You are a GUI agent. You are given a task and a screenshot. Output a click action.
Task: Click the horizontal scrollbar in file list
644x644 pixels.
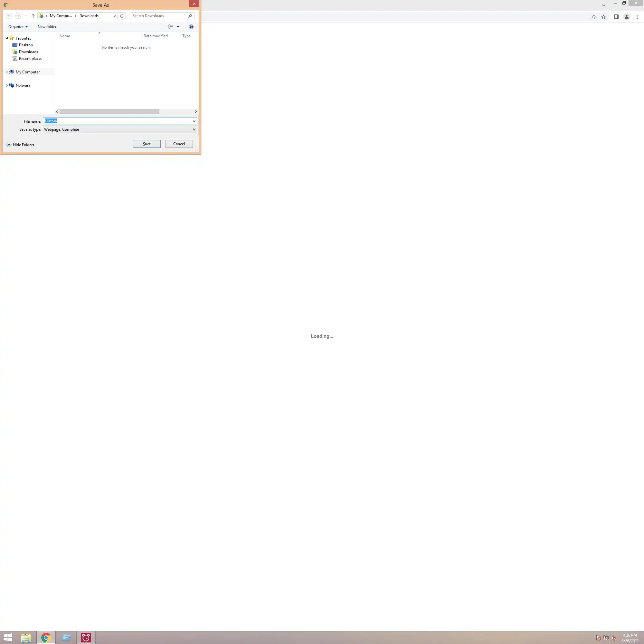pos(109,112)
